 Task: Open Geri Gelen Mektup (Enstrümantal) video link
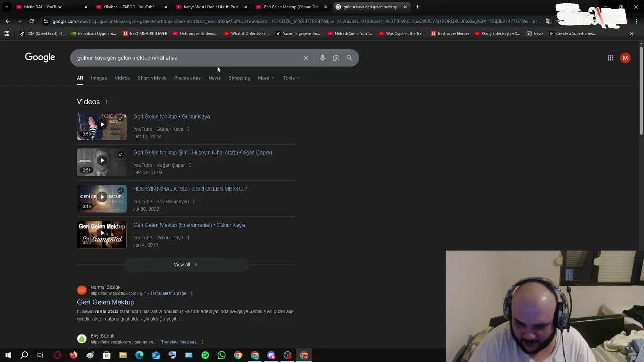pyautogui.click(x=189, y=225)
